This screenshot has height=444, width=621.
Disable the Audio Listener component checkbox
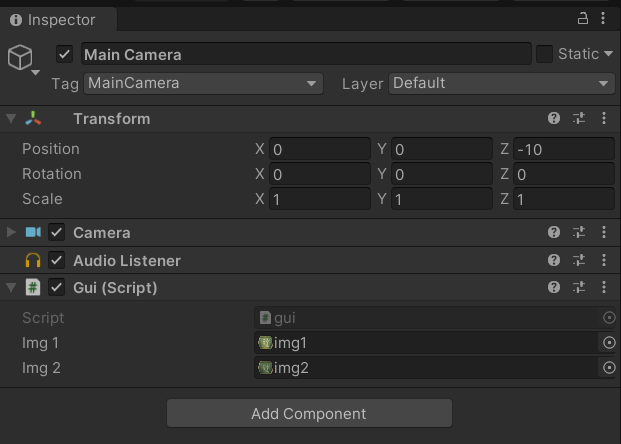pyautogui.click(x=56, y=261)
